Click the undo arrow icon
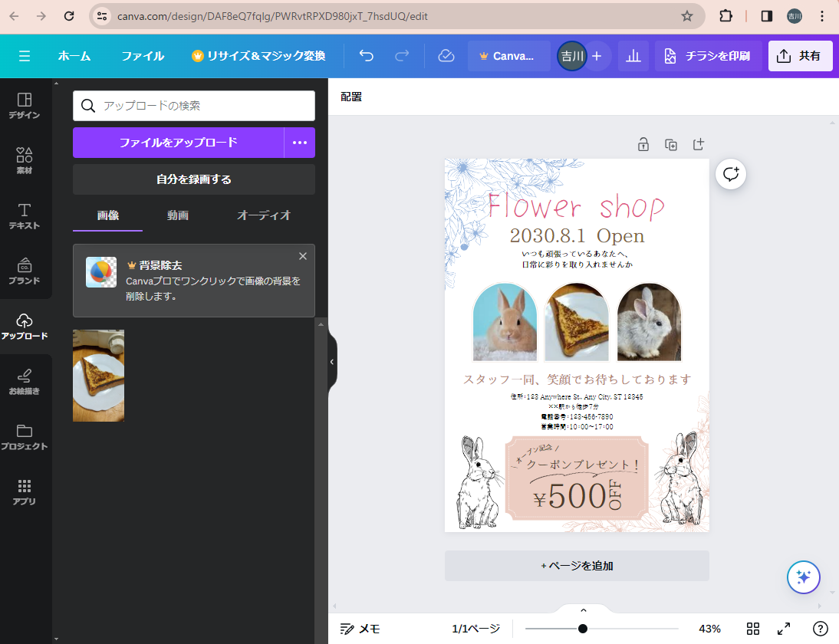Screen dimensions: 839x644 (367, 56)
